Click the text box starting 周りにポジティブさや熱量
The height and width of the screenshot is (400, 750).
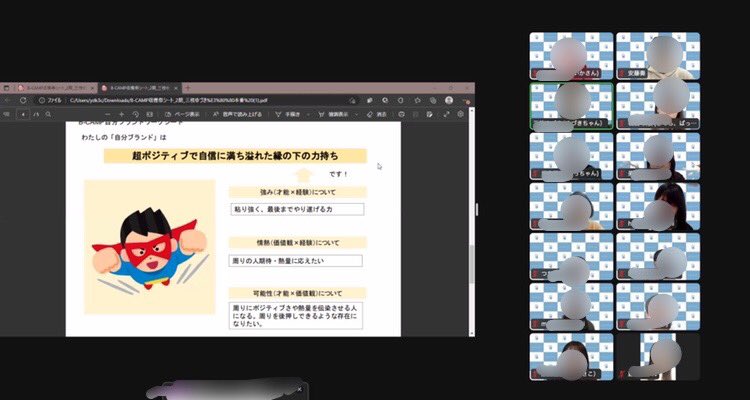click(x=296, y=315)
